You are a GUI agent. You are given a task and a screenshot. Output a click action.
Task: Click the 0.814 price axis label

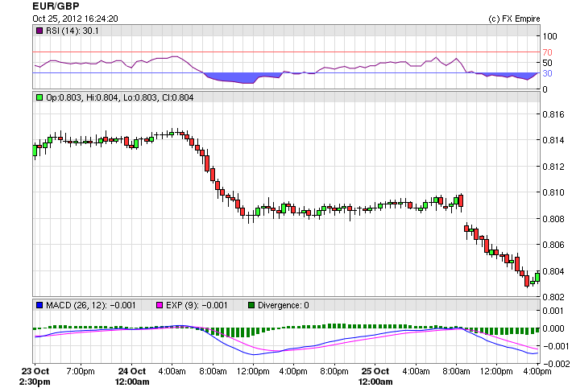point(553,140)
